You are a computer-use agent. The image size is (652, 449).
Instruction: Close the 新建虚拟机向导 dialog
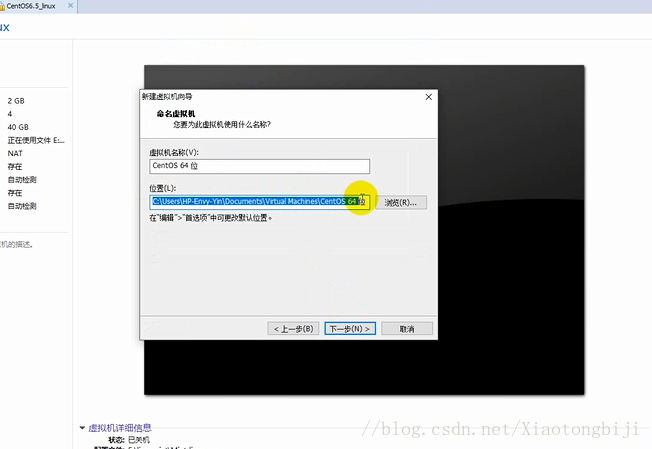coord(429,97)
